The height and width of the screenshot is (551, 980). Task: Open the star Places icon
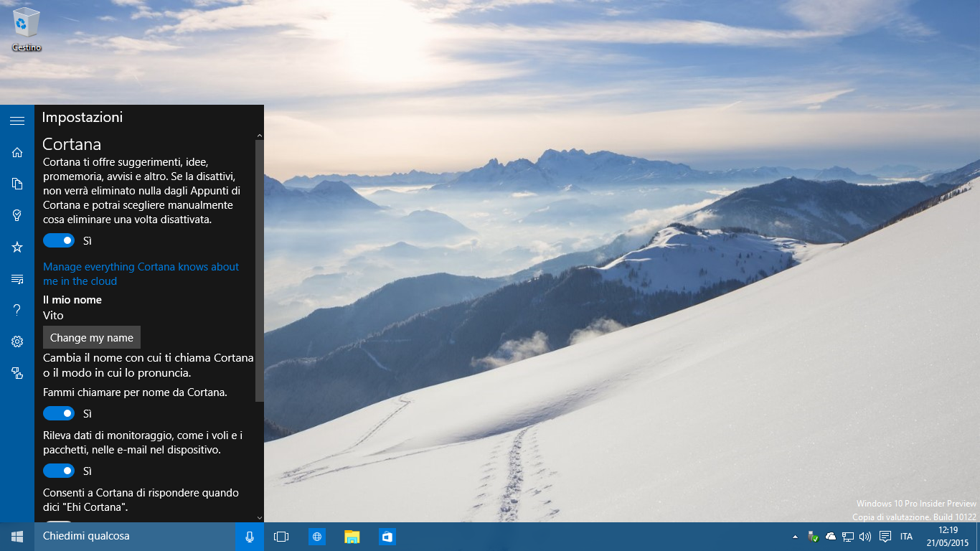click(17, 247)
